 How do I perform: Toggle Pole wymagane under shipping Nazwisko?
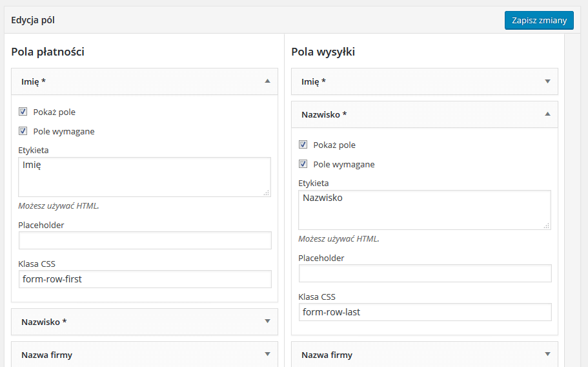click(x=303, y=164)
